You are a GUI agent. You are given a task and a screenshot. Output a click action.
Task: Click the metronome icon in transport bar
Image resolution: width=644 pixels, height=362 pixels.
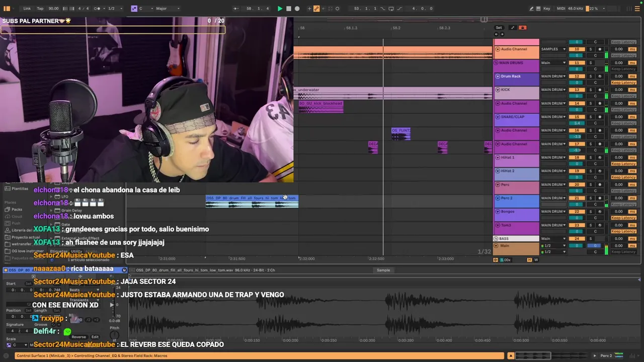(x=98, y=9)
